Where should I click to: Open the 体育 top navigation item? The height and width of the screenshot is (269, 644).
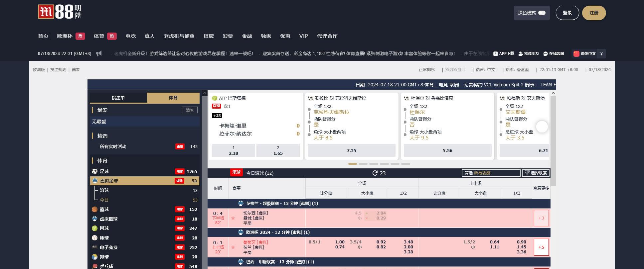coord(99,36)
